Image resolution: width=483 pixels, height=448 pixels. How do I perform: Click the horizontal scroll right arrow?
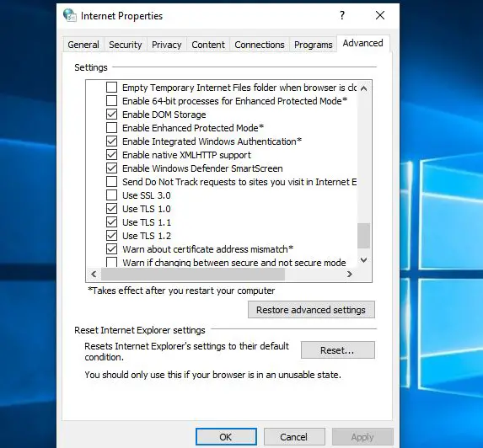pyautogui.click(x=350, y=274)
